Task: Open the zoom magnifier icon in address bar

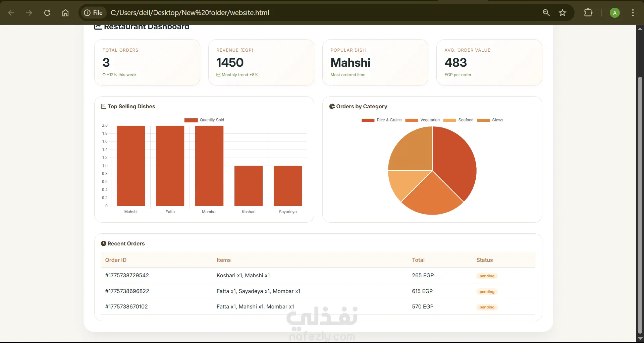Action: pyautogui.click(x=546, y=13)
